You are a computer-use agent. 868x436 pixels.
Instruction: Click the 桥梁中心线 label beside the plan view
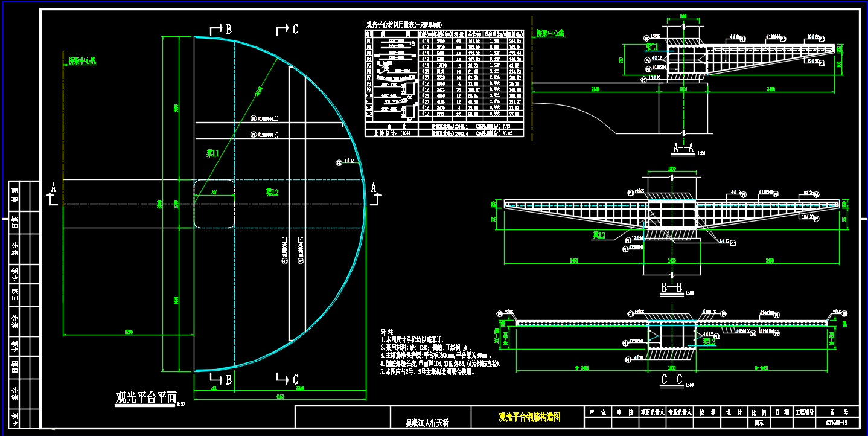click(x=80, y=61)
